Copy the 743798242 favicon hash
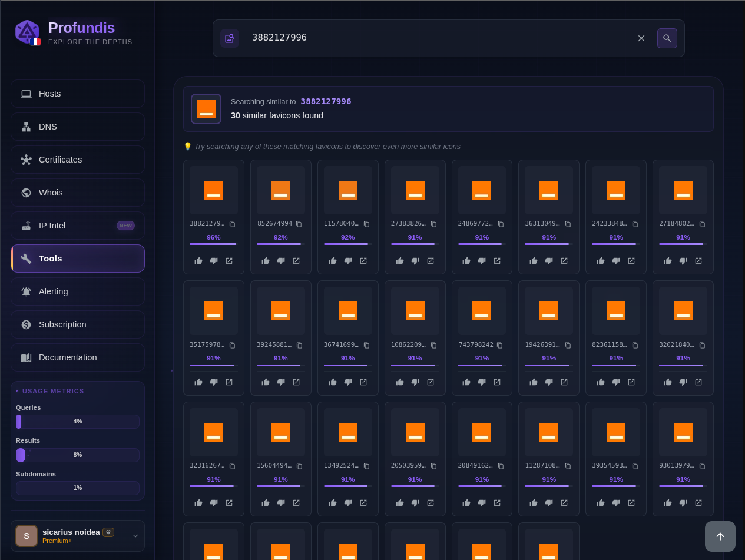Screen dimensions: 745x560 point(499,345)
